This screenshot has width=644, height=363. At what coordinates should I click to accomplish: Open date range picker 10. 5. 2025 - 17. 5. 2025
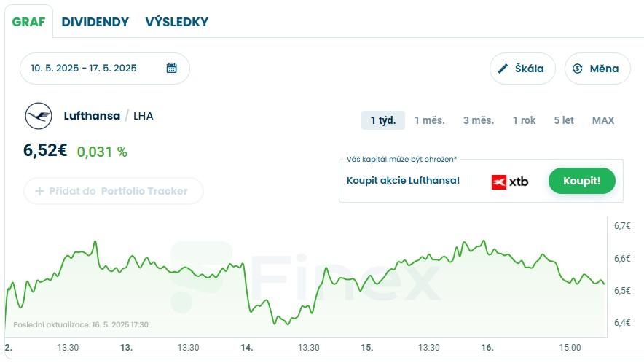click(105, 69)
